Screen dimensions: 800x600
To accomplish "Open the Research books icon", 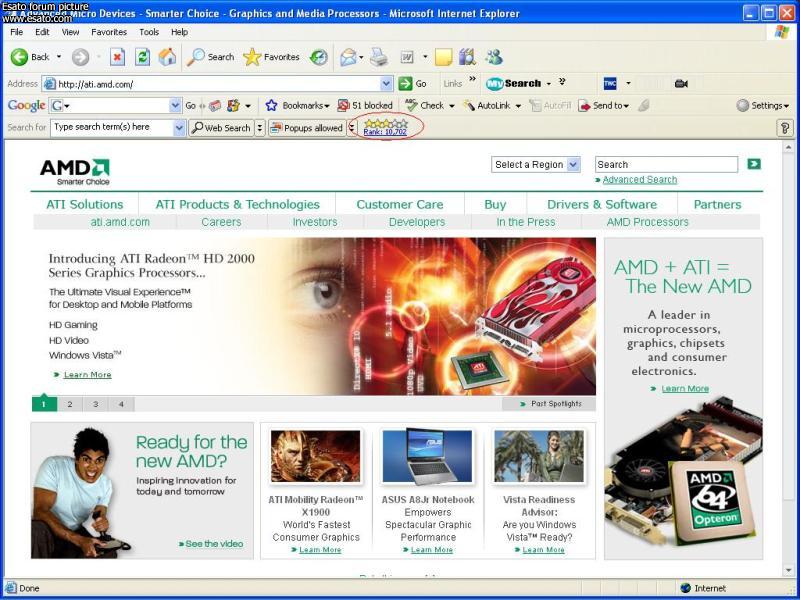I will (x=466, y=57).
